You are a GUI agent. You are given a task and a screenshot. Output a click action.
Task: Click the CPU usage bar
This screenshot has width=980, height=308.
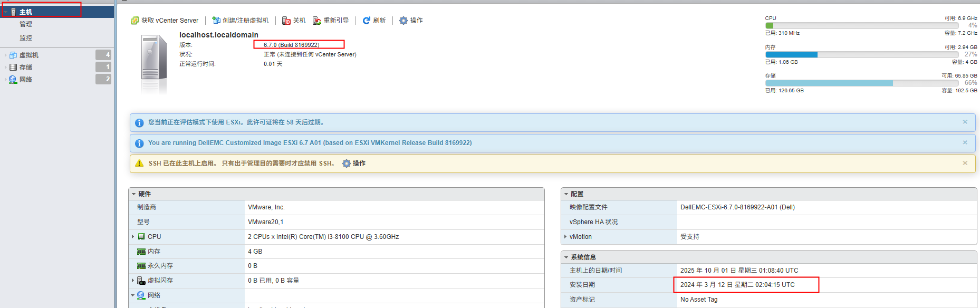(862, 25)
